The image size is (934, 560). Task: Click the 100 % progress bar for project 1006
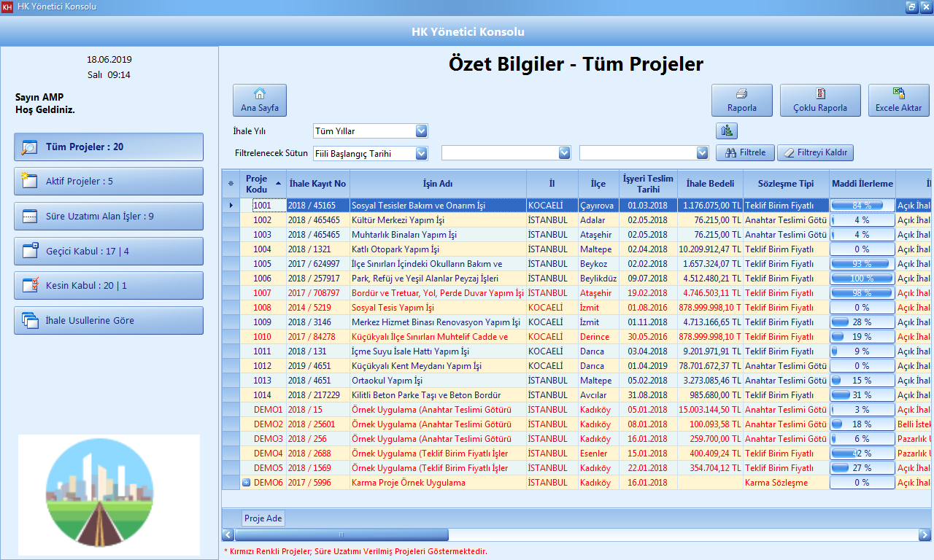click(x=862, y=279)
